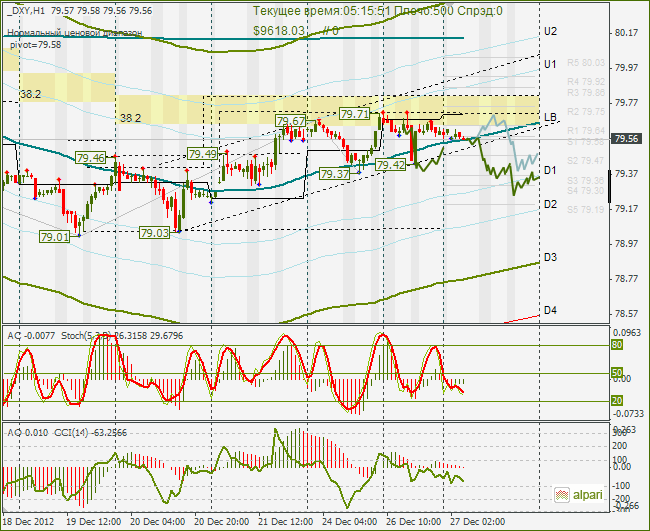Click the 27 Dec 02:00 time label

click(x=478, y=521)
